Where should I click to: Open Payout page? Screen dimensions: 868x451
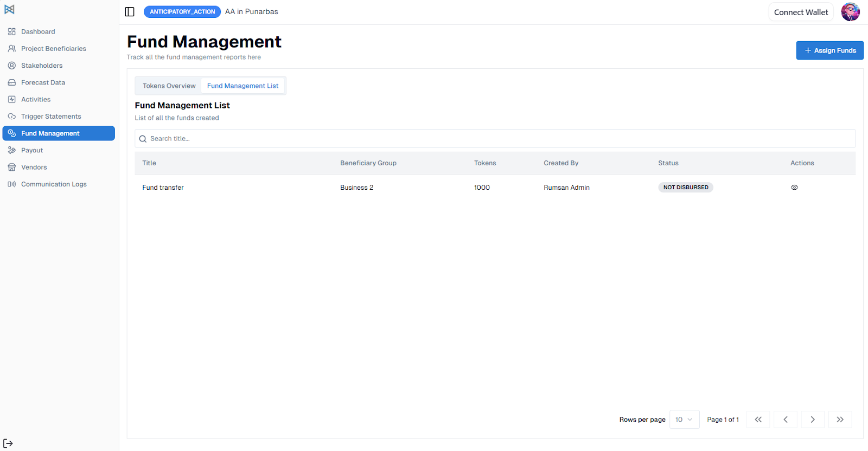coord(59,150)
